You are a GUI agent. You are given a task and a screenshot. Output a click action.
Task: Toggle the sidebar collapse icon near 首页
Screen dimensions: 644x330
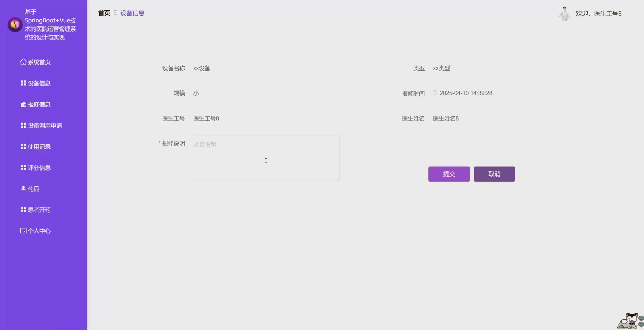(x=115, y=13)
